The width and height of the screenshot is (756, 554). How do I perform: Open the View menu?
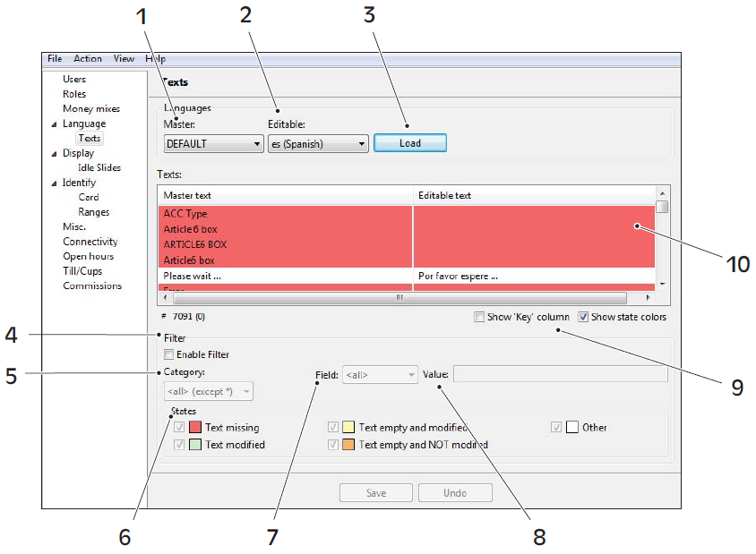125,58
